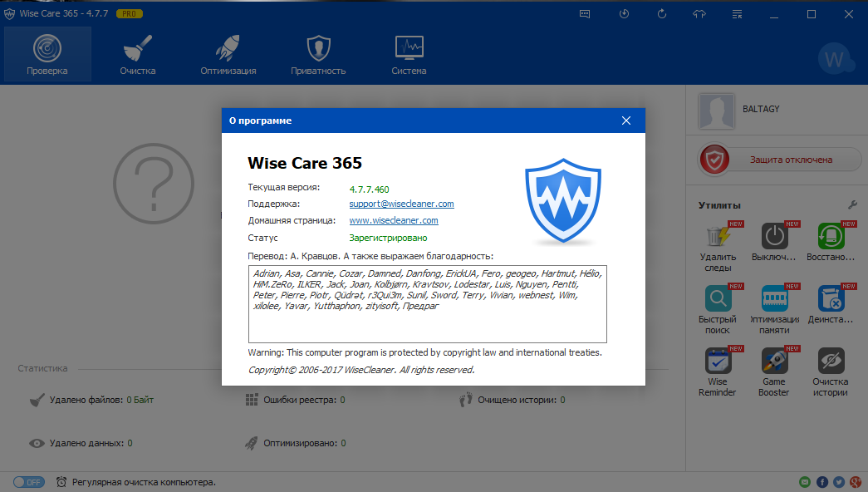The image size is (868, 492).
Task: Click the BALTAGY user avatar
Action: 716,111
